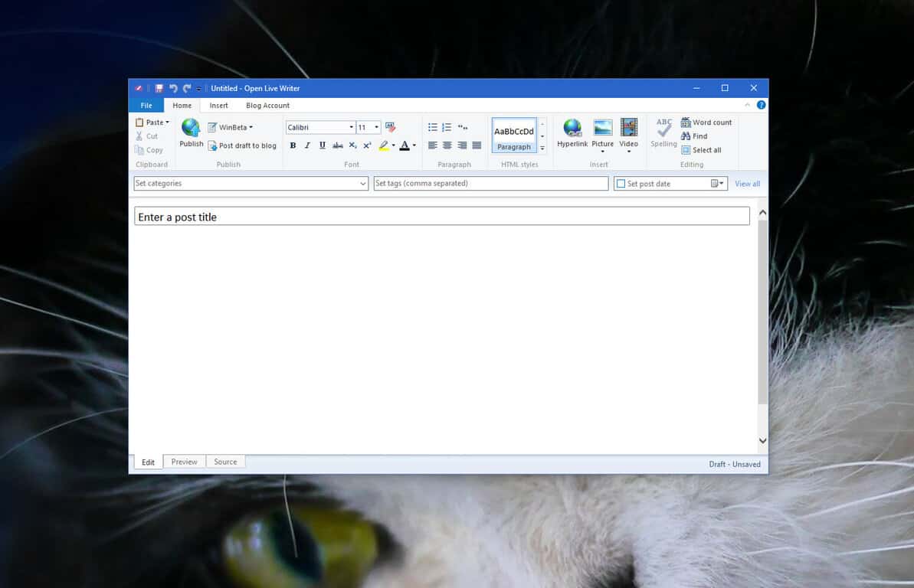
Task: Apply the yellow text highlight color
Action: [x=384, y=145]
